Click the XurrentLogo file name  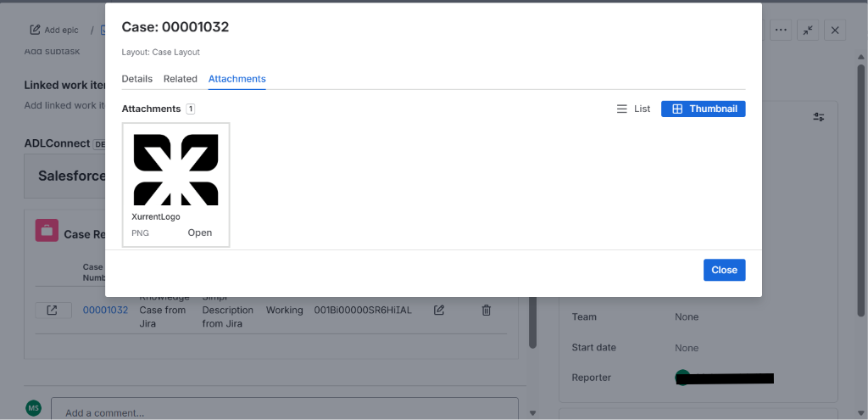[x=156, y=216]
